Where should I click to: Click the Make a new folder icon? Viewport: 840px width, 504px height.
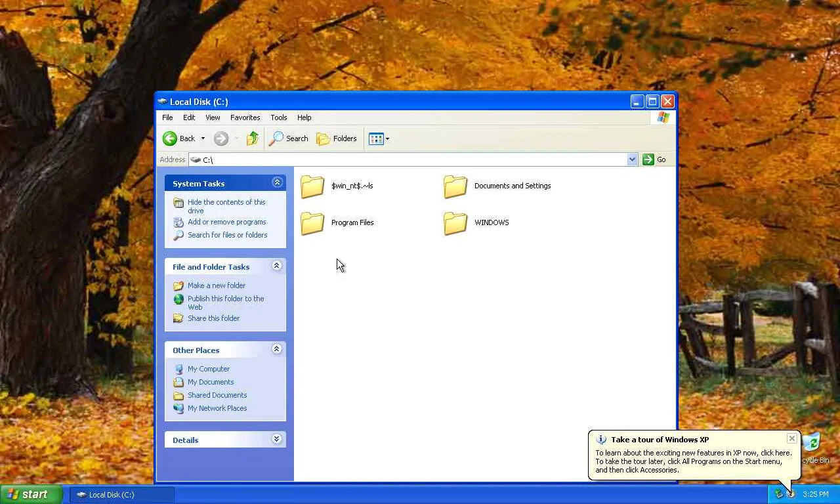pos(178,286)
